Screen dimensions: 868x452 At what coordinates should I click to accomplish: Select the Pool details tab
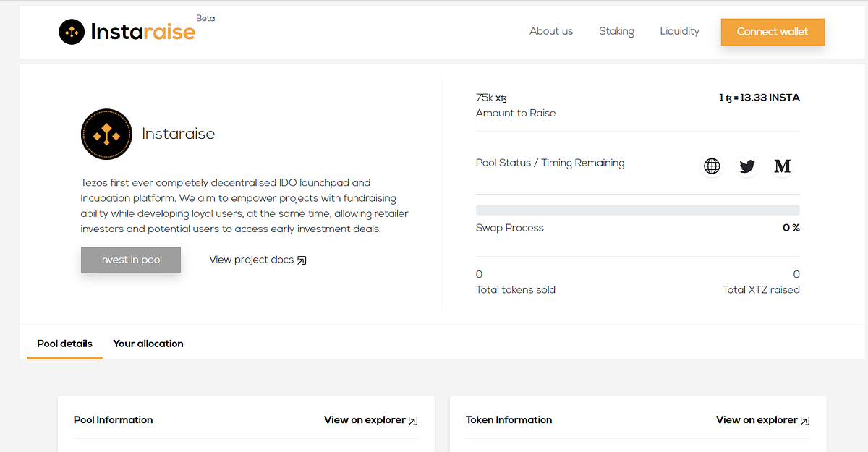65,344
